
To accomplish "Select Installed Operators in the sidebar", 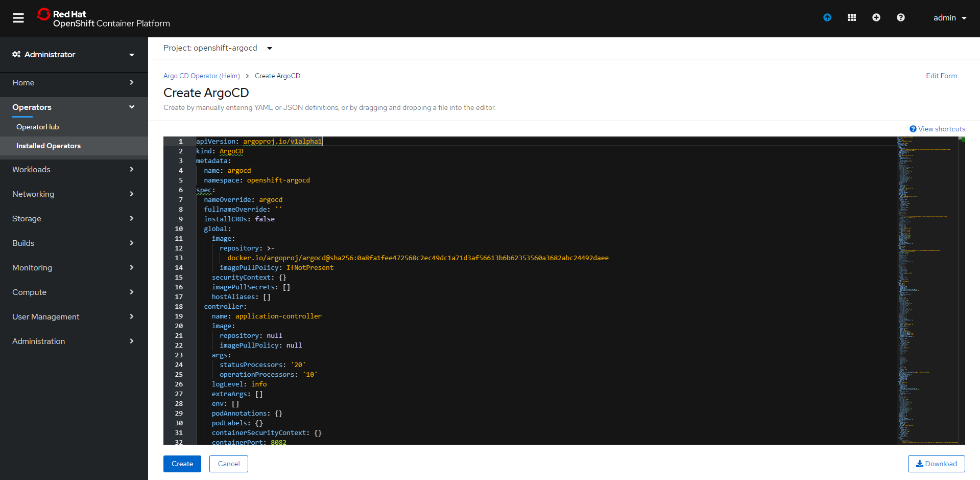I will pos(49,146).
